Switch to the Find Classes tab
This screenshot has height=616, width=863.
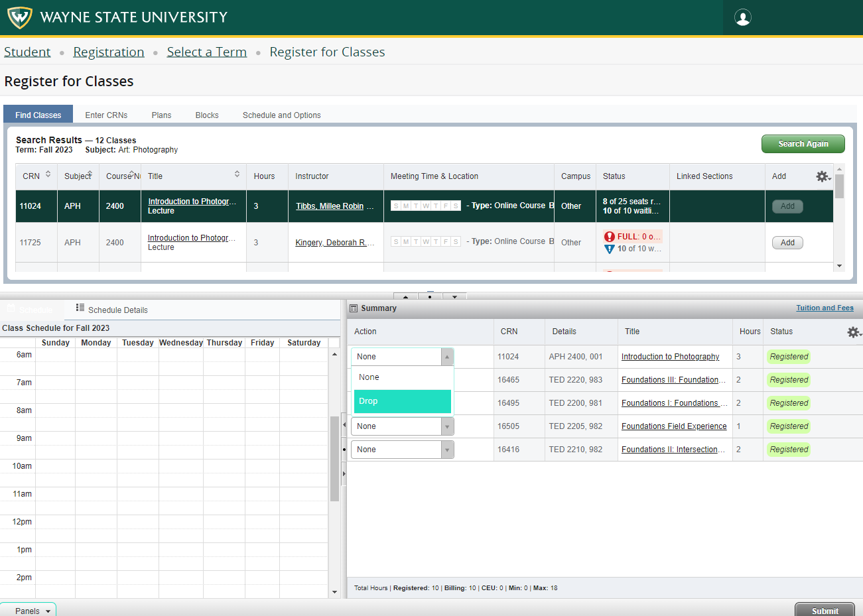(x=38, y=115)
